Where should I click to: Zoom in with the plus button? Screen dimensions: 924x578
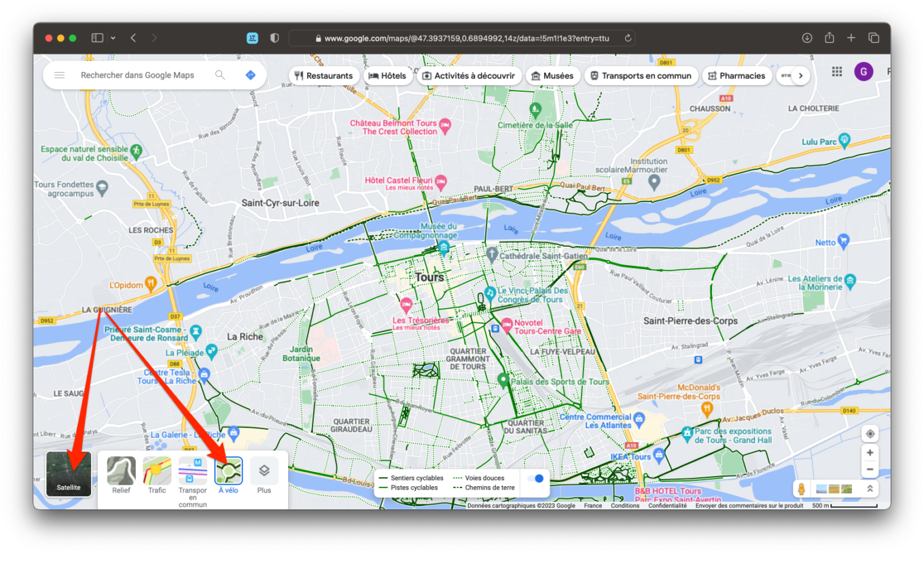point(870,453)
